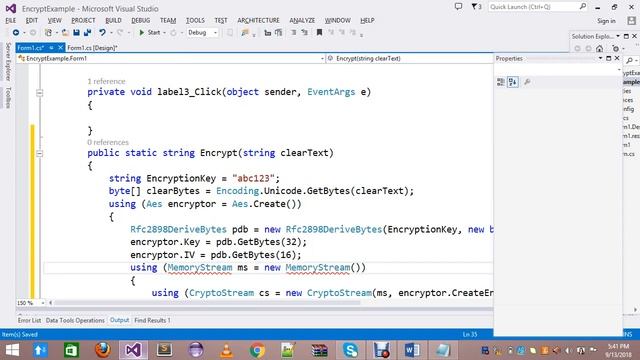Click the account picture icon beside Sign in
The width and height of the screenshot is (640, 360).
631,20
